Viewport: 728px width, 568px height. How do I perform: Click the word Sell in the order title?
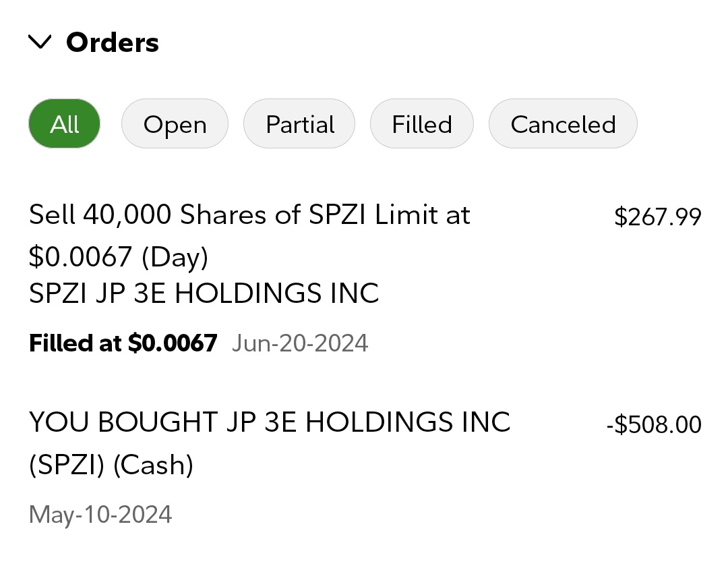(52, 215)
